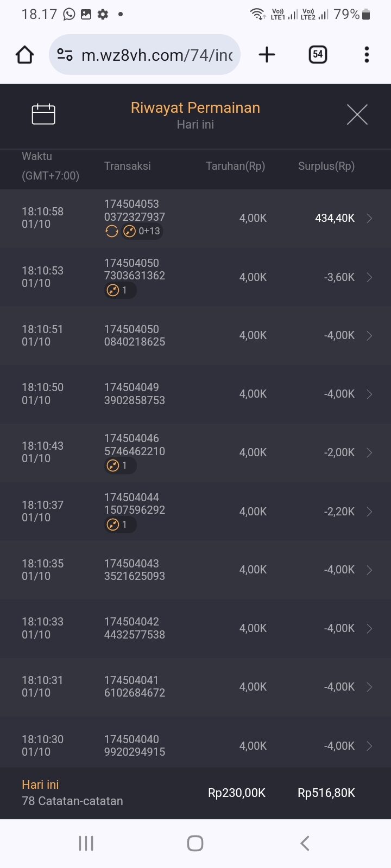
Task: Open a new browser tab
Action: tap(267, 55)
